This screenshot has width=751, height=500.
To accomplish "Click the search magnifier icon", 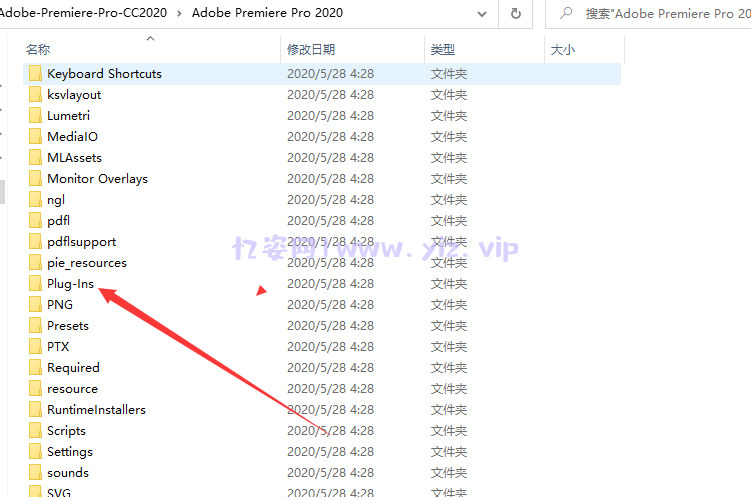I will (567, 12).
